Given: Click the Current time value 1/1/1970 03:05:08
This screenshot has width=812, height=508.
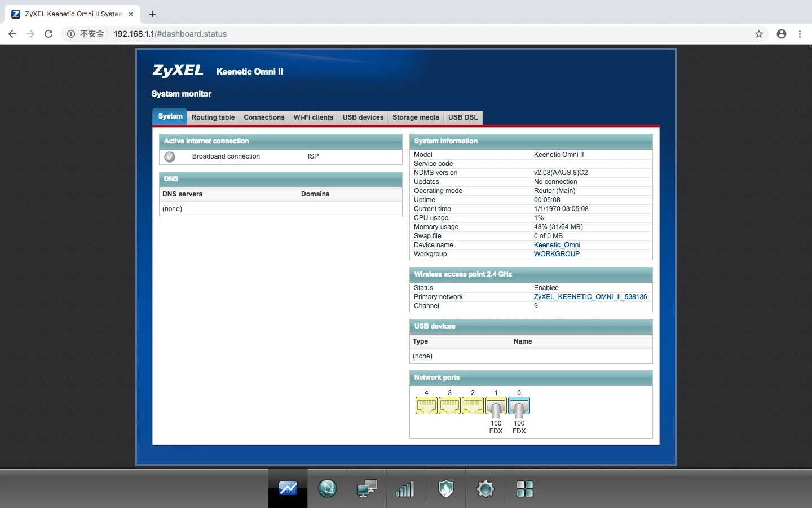Looking at the screenshot, I should click(x=561, y=209).
